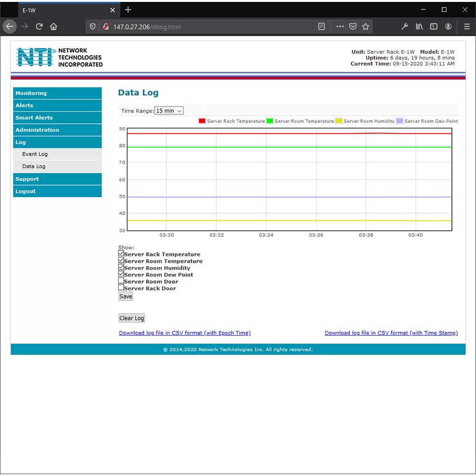Click the 03:34 time axis label
Viewport: 476px width, 476px height.
point(266,235)
